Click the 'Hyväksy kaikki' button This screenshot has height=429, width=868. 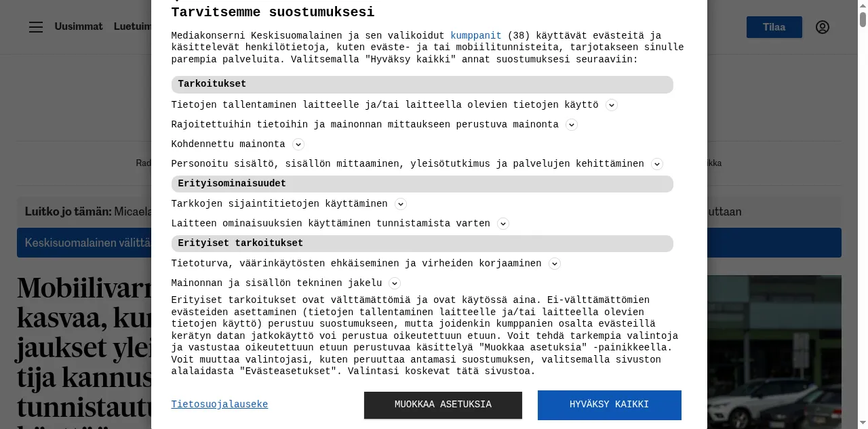[x=609, y=405]
